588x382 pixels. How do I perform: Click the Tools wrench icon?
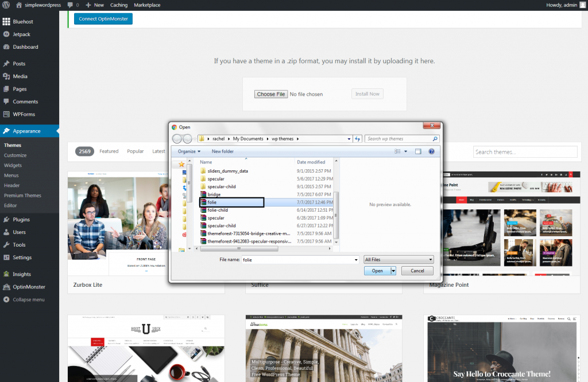6,245
